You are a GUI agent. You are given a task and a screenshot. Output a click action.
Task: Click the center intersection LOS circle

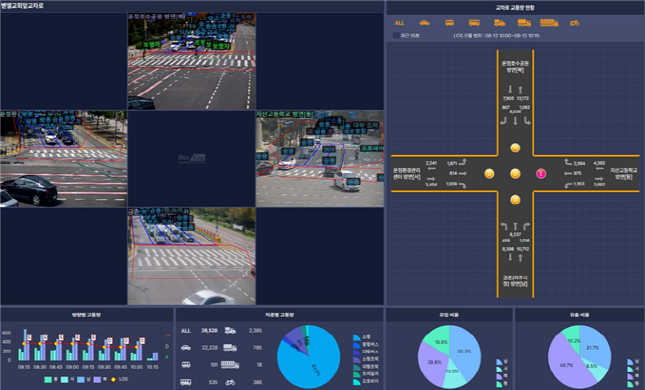pos(515,174)
